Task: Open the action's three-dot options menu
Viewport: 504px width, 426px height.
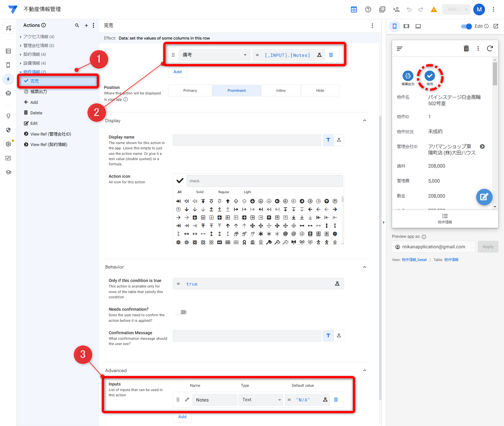Action: click(372, 25)
